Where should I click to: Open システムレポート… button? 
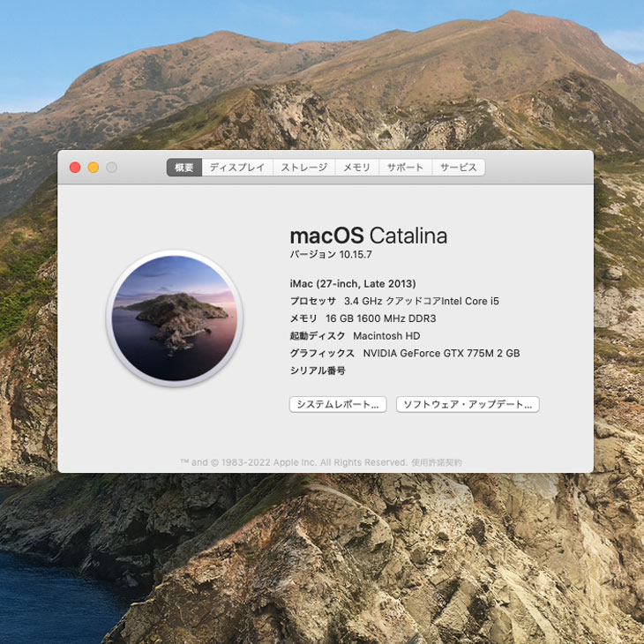pos(338,405)
